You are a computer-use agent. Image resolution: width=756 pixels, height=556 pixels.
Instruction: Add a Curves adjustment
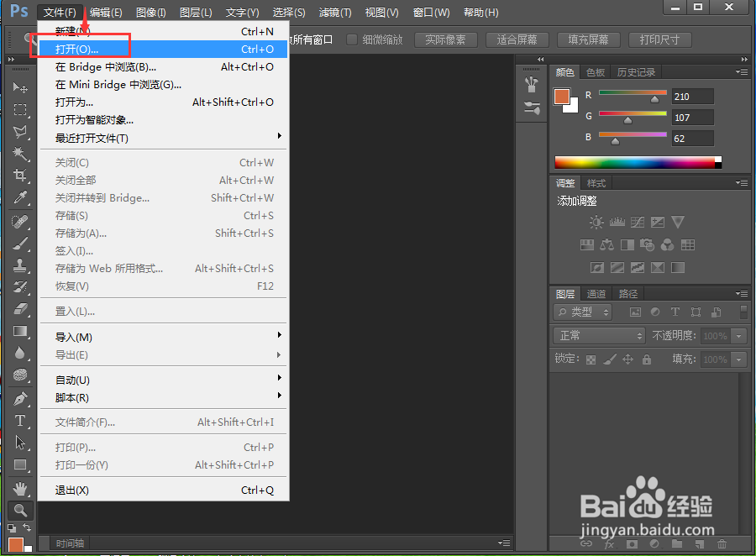[638, 222]
